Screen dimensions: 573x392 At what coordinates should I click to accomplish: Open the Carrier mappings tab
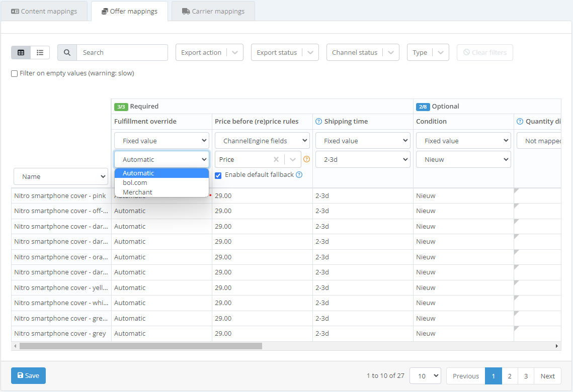coord(213,11)
